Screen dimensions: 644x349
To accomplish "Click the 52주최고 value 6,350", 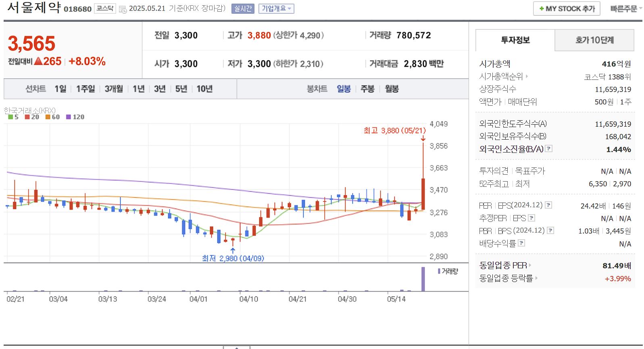I will coord(598,184).
